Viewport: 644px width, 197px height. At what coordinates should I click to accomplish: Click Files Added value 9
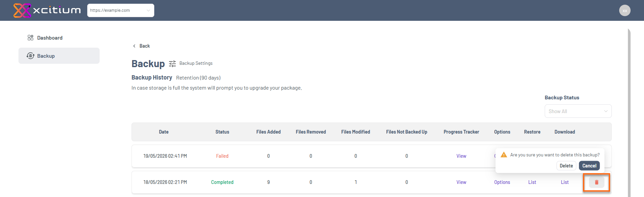click(268, 182)
